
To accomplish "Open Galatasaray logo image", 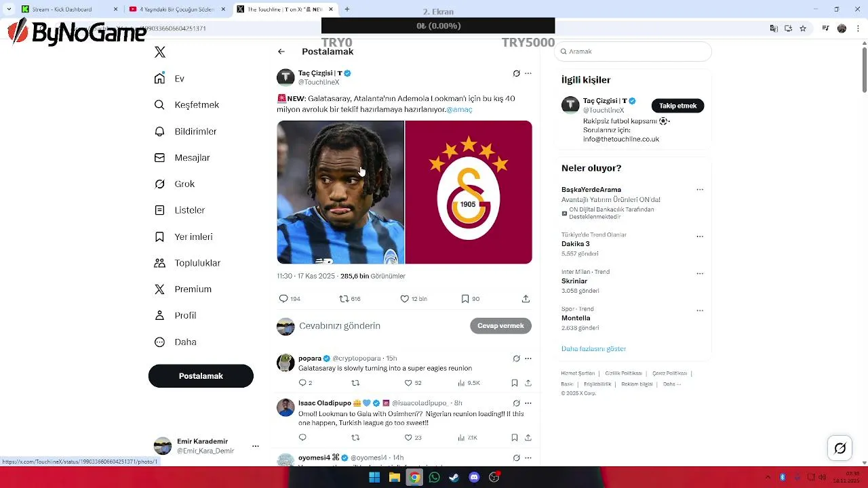I will click(469, 192).
